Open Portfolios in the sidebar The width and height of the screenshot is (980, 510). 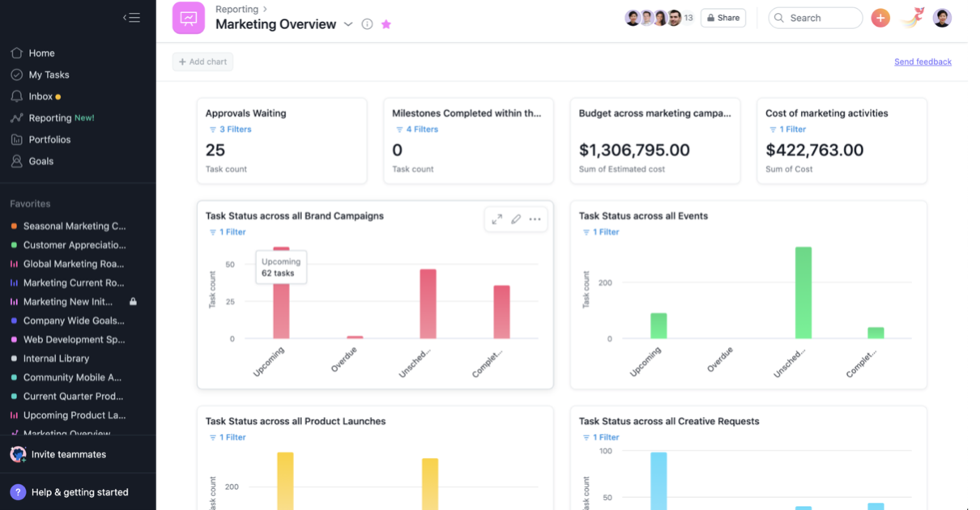click(49, 139)
